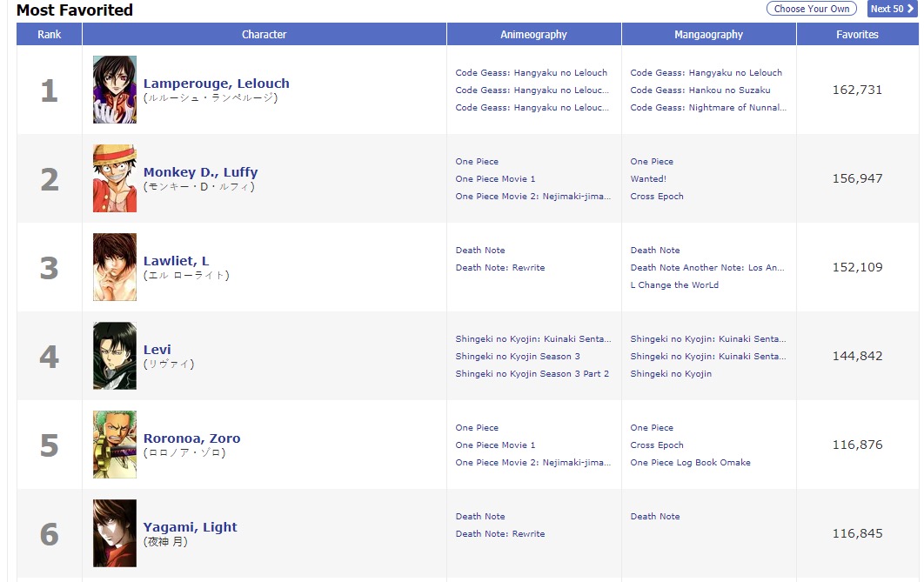Image resolution: width=924 pixels, height=582 pixels.
Task: Click Light Yagami's Japanese name text
Action: (x=165, y=541)
